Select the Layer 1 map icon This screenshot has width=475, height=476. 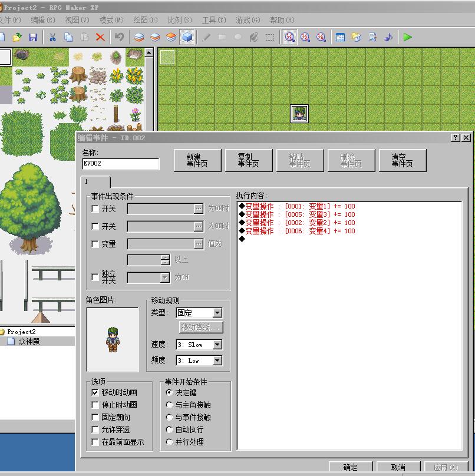(139, 37)
